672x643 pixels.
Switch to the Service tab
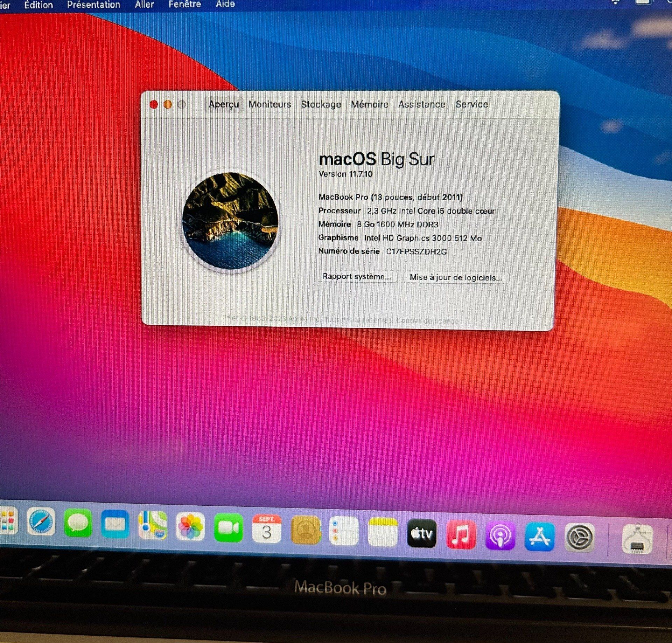472,104
